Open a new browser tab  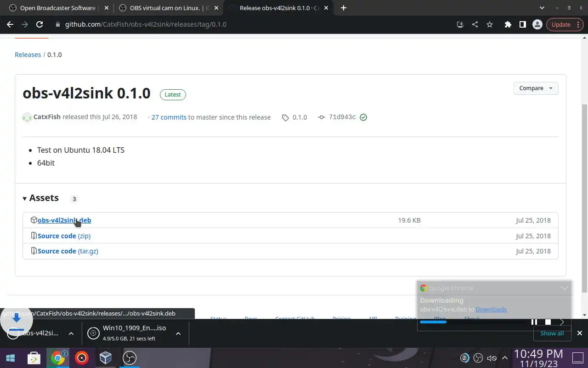click(x=344, y=8)
